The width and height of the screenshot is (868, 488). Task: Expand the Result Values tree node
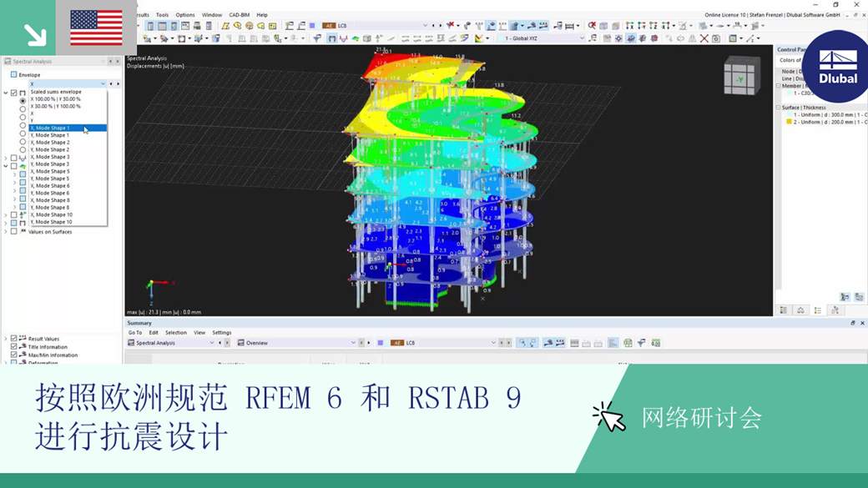pos(6,339)
